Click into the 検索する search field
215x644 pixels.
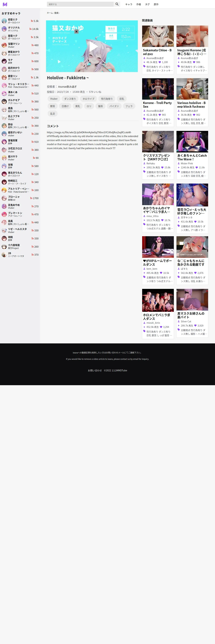pos(80,4)
